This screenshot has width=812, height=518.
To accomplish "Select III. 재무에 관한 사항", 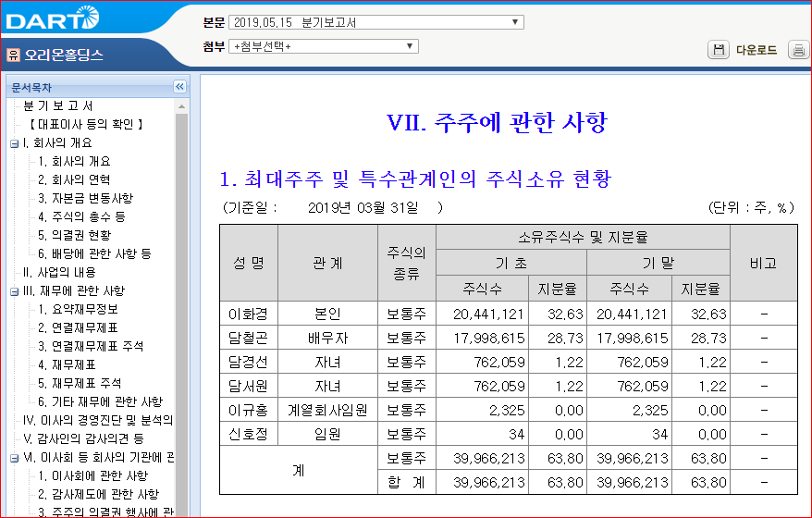I will tap(74, 291).
